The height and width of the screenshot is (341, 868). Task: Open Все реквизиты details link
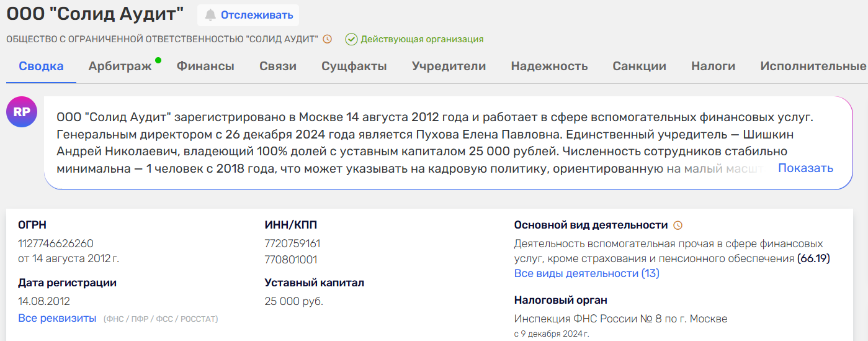pos(57,318)
